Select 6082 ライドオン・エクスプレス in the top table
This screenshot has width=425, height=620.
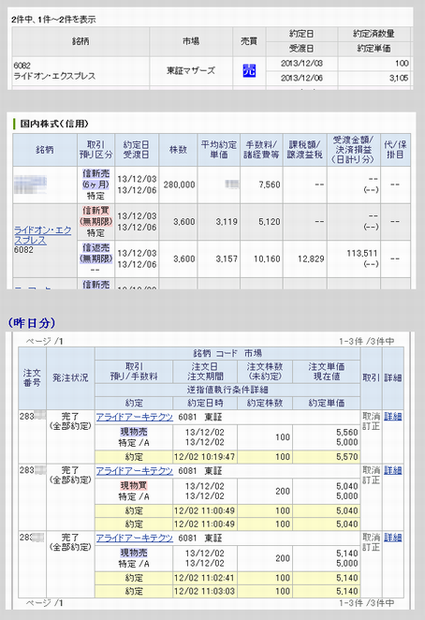coord(55,71)
